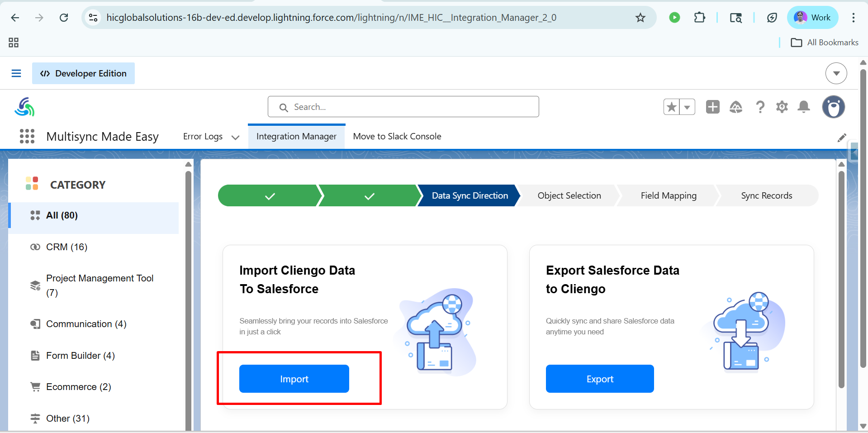Click the pencil to edit navigation
The height and width of the screenshot is (433, 868).
point(841,138)
